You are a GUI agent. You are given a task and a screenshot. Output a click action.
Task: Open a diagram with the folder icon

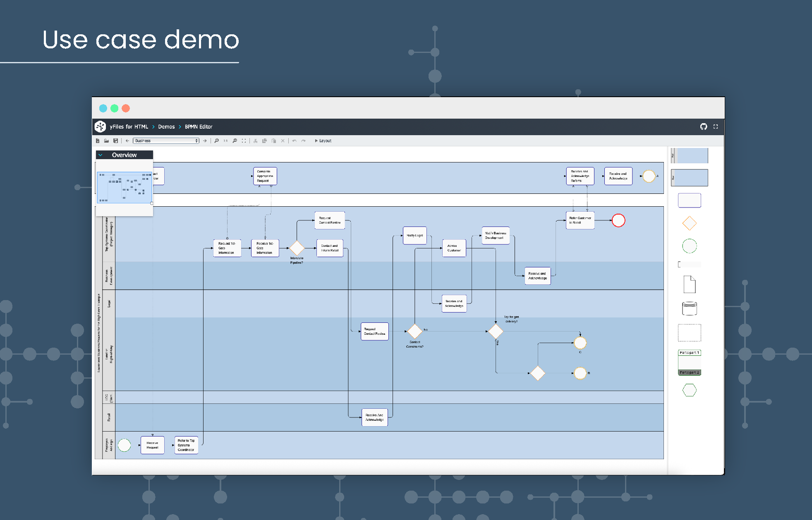[106, 141]
